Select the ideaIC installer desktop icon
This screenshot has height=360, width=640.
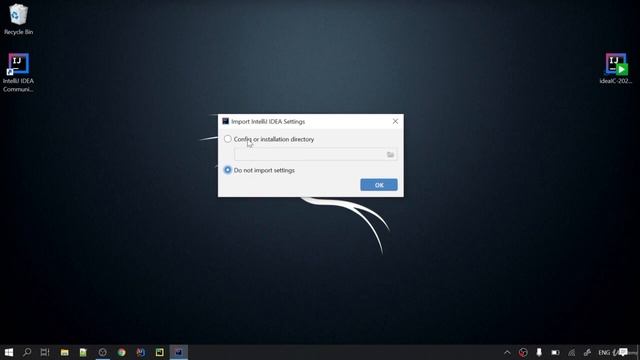pyautogui.click(x=616, y=69)
